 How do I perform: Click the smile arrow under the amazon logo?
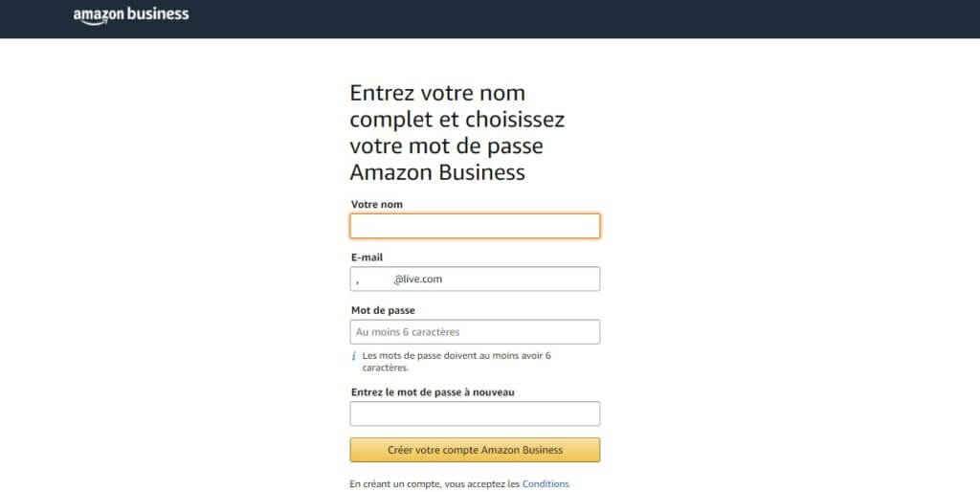(x=94, y=22)
